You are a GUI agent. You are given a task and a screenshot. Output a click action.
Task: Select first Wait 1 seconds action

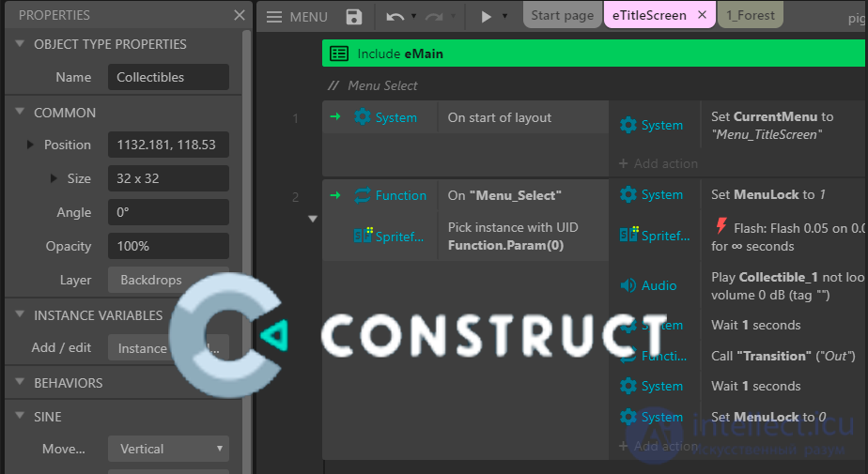coord(755,325)
